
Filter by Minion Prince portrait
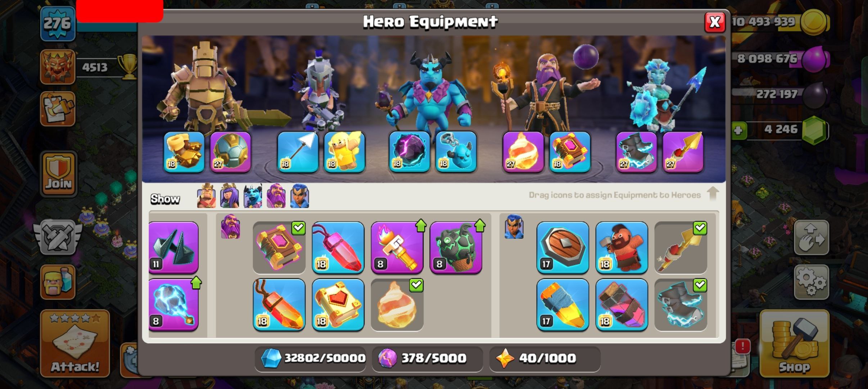pos(253,196)
